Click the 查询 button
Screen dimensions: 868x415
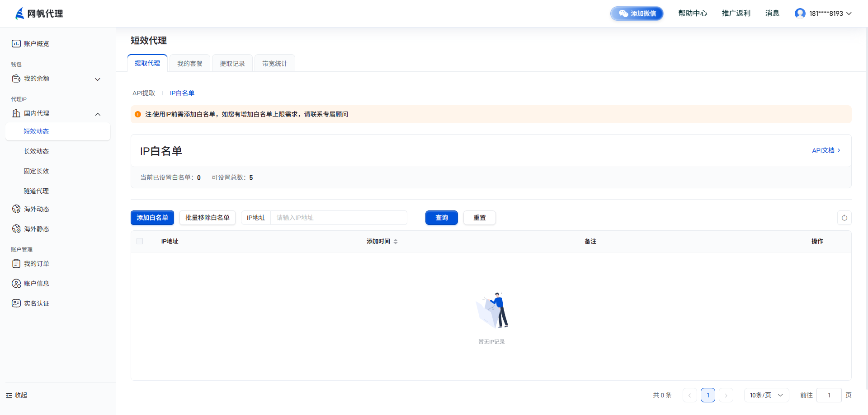click(442, 218)
